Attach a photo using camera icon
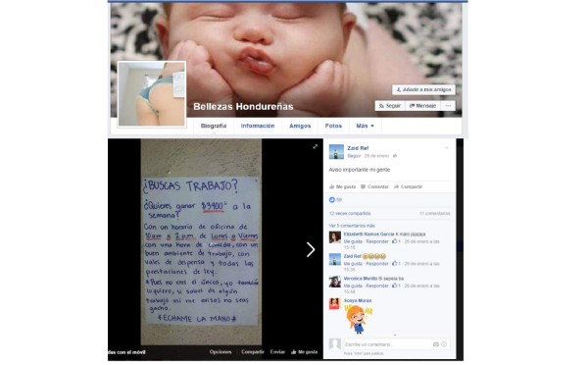The width and height of the screenshot is (588, 365). click(x=436, y=344)
